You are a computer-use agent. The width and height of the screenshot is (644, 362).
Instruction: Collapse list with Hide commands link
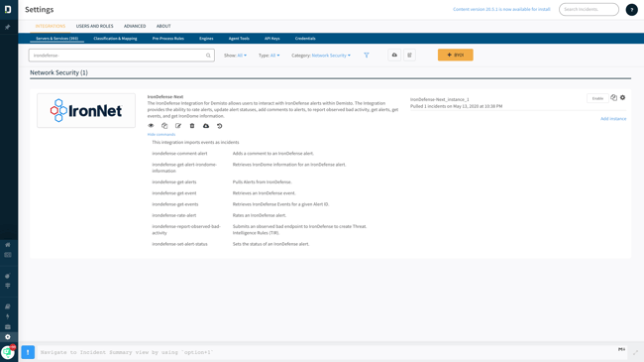point(161,135)
